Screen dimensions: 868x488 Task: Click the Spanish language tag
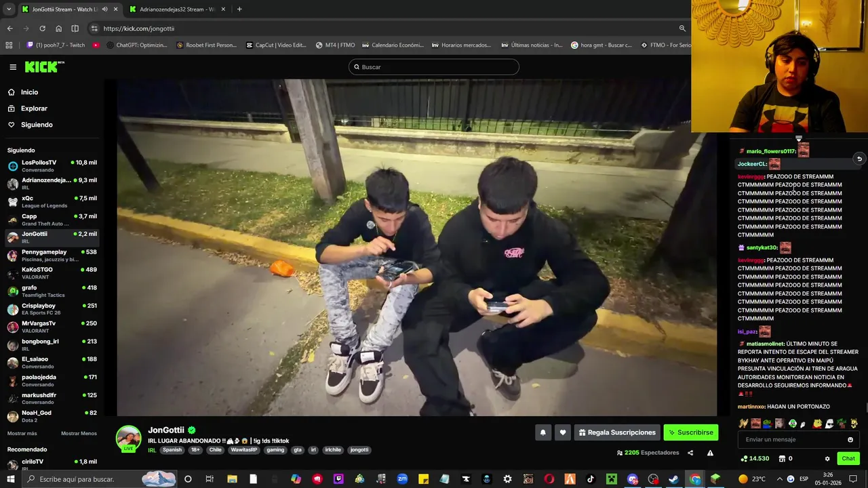pos(172,450)
